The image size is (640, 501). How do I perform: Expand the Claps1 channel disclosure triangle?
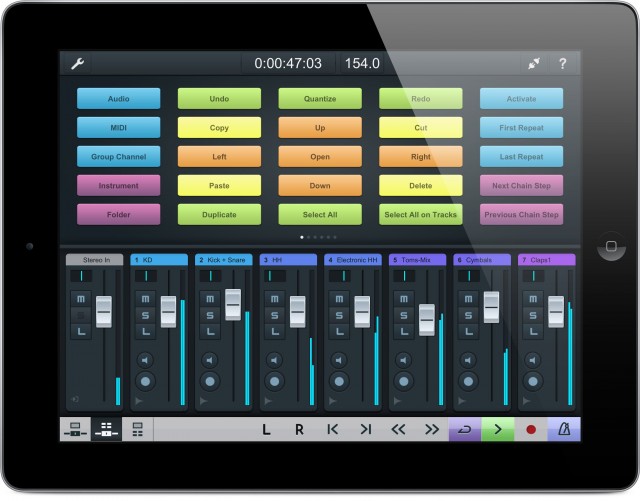pos(523,400)
